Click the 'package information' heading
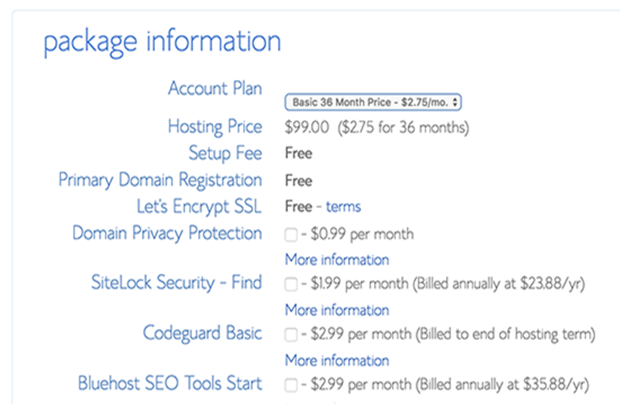 pos(162,42)
